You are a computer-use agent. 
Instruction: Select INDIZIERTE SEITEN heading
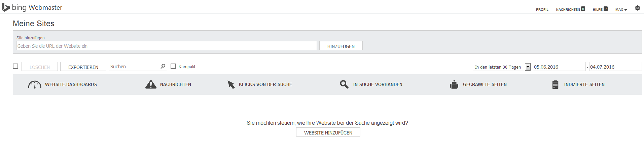(584, 84)
